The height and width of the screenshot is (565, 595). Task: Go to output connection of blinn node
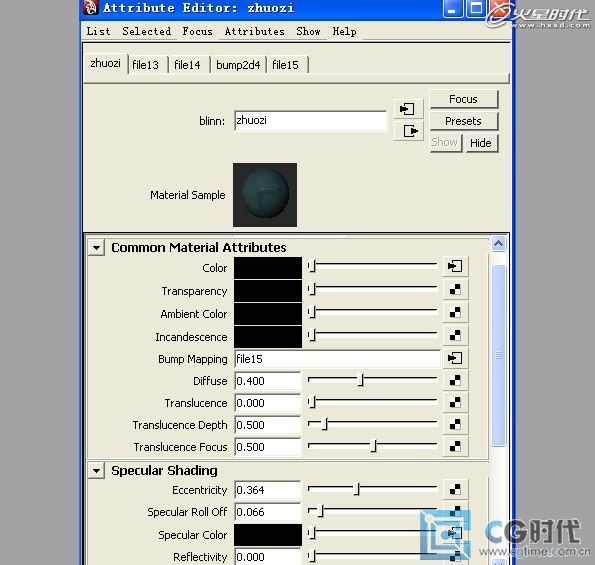pyautogui.click(x=409, y=131)
